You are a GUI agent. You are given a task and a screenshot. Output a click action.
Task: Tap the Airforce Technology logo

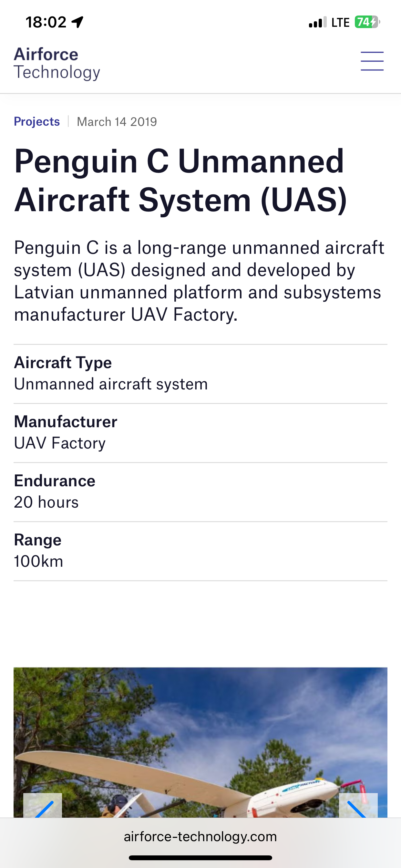[57, 63]
